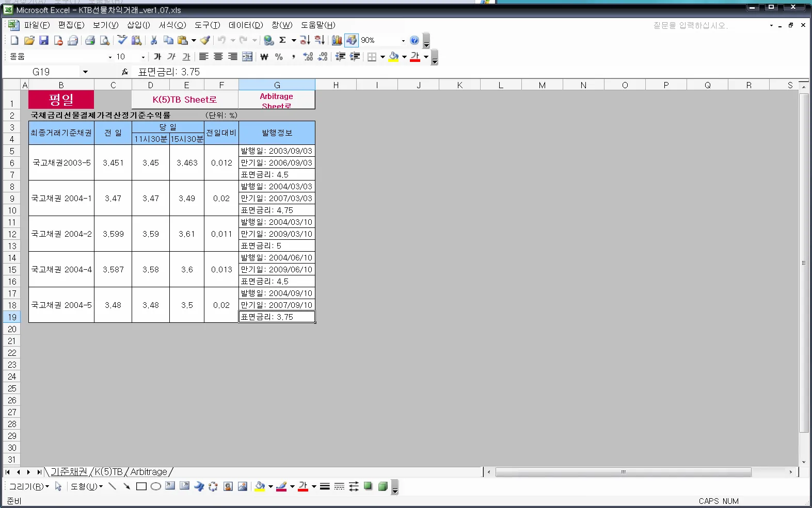Apply the formatting toolbar red font color
The height and width of the screenshot is (508, 812).
click(415, 57)
